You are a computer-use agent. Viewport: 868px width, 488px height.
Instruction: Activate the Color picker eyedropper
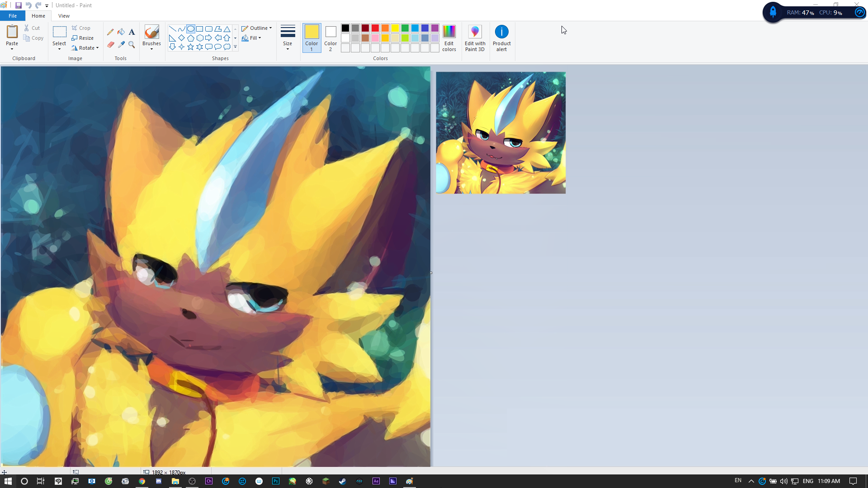click(121, 44)
